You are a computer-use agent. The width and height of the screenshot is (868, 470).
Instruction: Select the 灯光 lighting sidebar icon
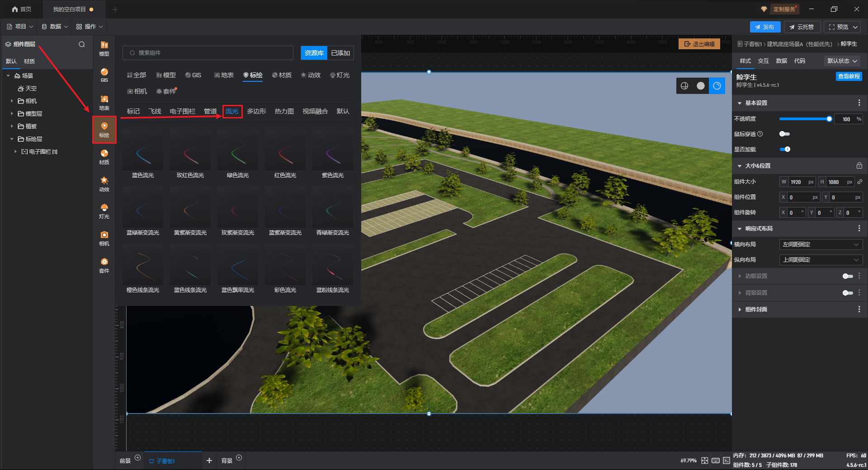click(104, 211)
